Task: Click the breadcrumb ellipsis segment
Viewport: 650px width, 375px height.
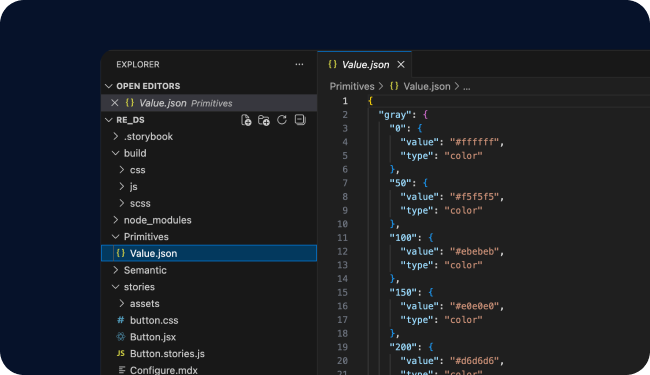Action: pos(466,87)
